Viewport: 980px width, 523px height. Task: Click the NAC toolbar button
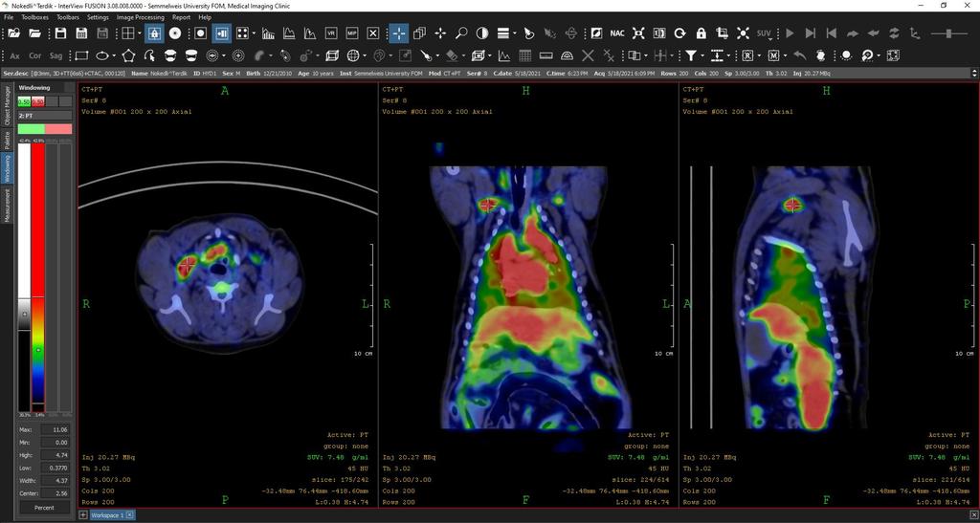click(x=617, y=33)
